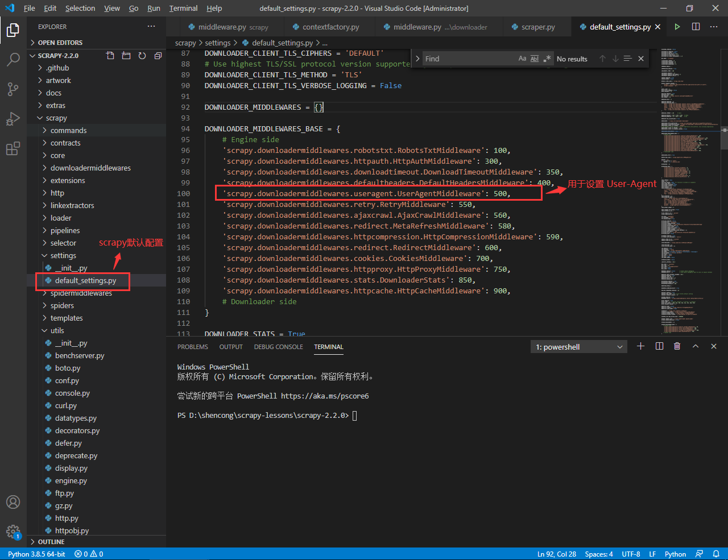Open Explorer panel more actions menu
The height and width of the screenshot is (560, 728).
[151, 27]
